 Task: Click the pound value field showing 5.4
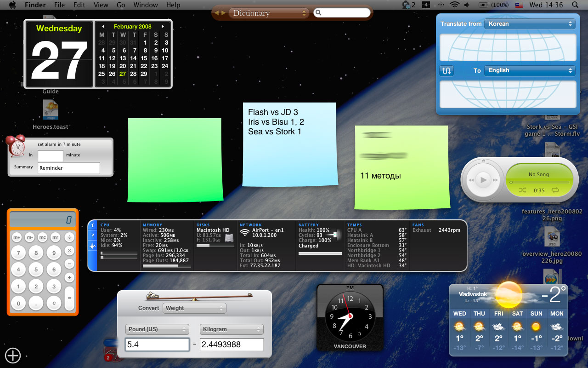click(x=157, y=345)
